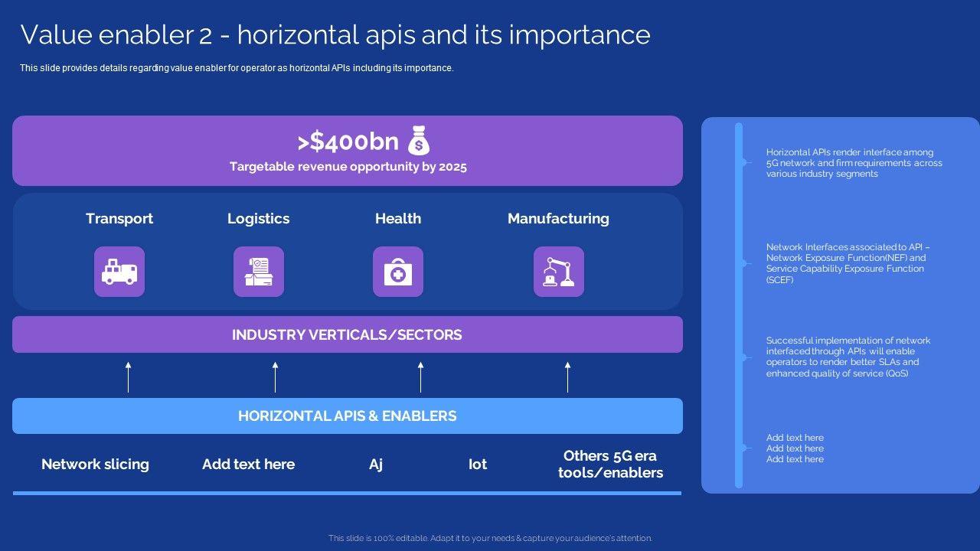Click the Iot enabler label
Screen dimensions: 980x551
[478, 464]
